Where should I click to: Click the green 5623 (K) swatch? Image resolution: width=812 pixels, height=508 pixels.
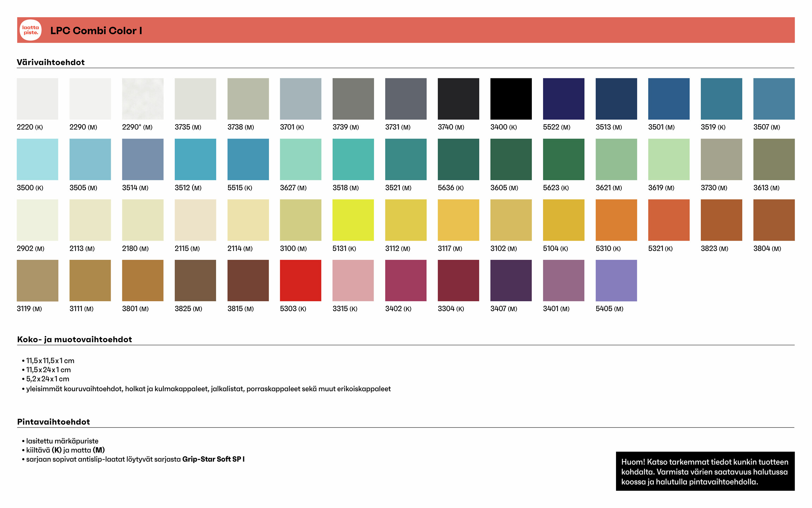pyautogui.click(x=563, y=159)
